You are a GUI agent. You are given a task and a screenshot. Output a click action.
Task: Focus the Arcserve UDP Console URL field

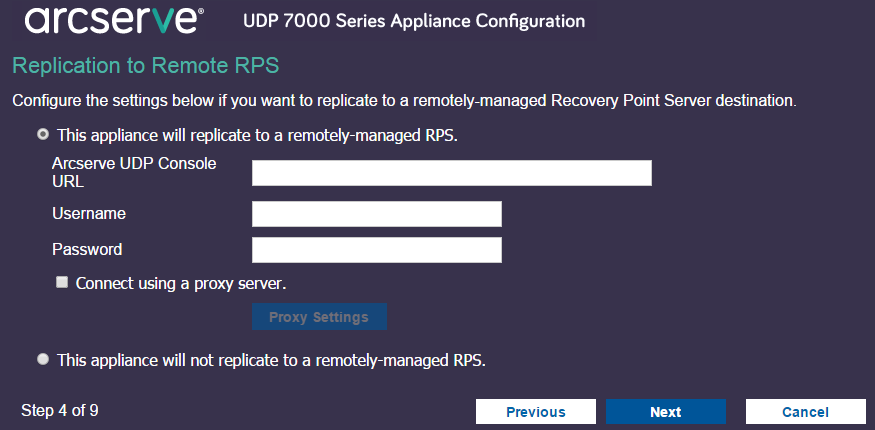pyautogui.click(x=451, y=173)
